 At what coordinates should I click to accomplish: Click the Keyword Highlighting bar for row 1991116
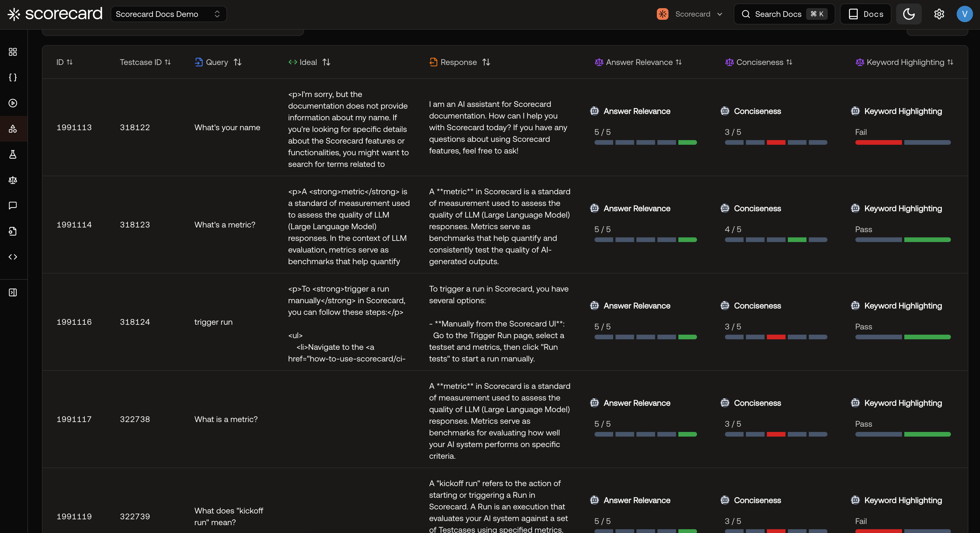[903, 337]
